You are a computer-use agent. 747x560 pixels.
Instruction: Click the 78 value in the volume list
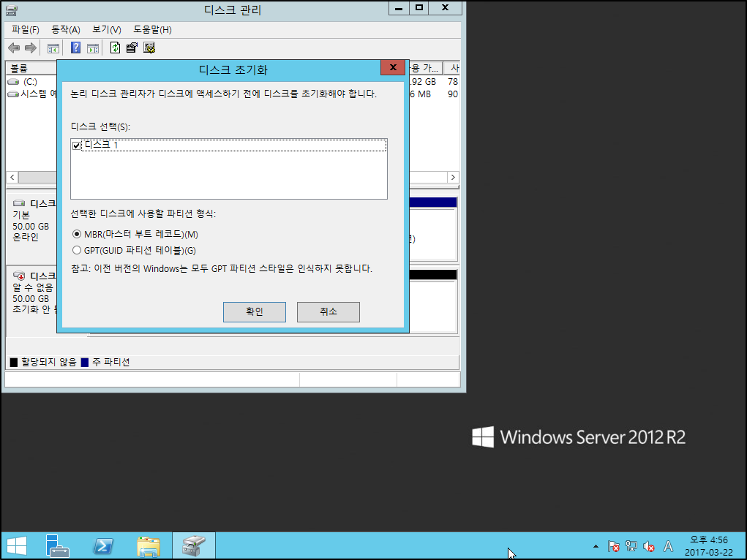(x=453, y=82)
